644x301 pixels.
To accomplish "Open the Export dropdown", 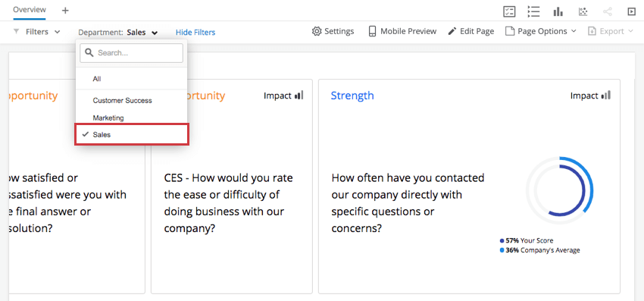I will click(x=611, y=31).
